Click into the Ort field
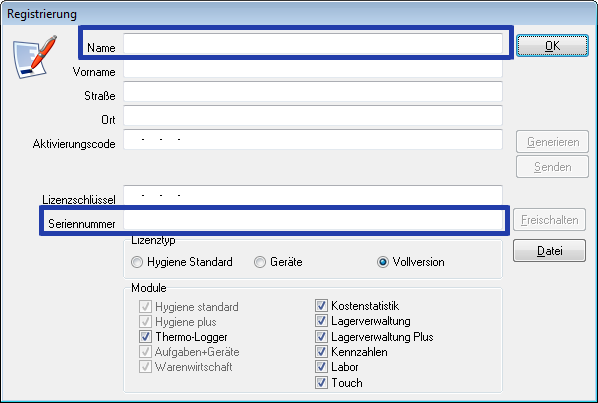This screenshot has height=403, width=598. tap(313, 116)
